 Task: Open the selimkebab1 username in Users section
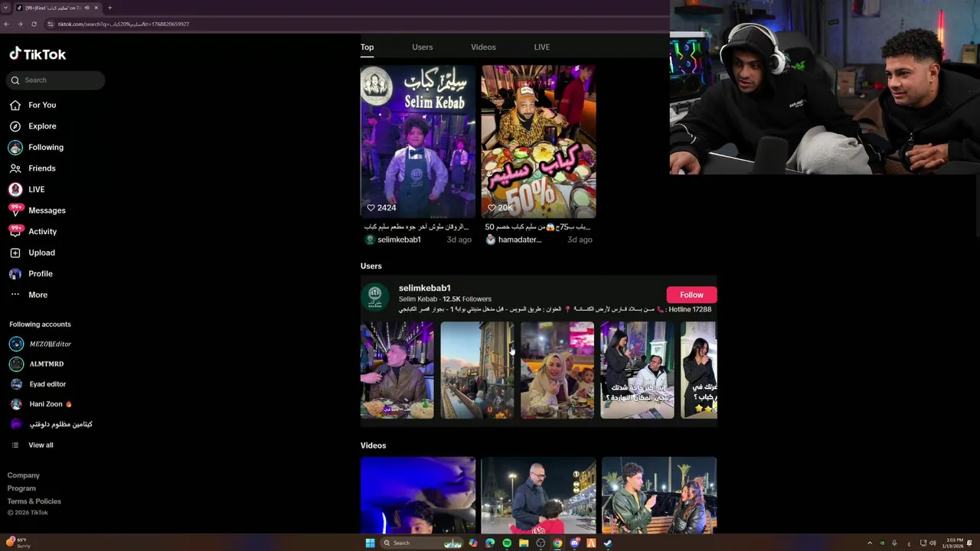click(424, 288)
